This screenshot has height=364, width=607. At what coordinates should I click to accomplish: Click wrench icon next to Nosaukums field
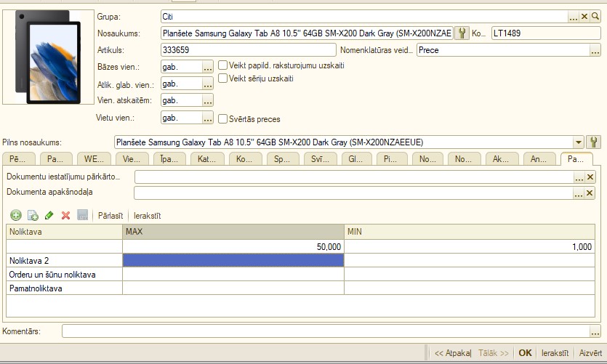[461, 33]
